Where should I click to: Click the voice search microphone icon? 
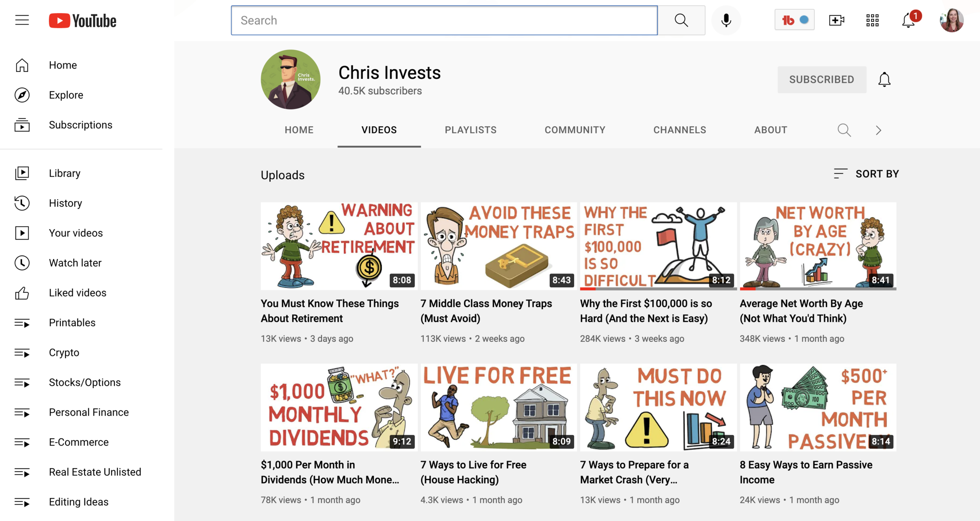(726, 20)
